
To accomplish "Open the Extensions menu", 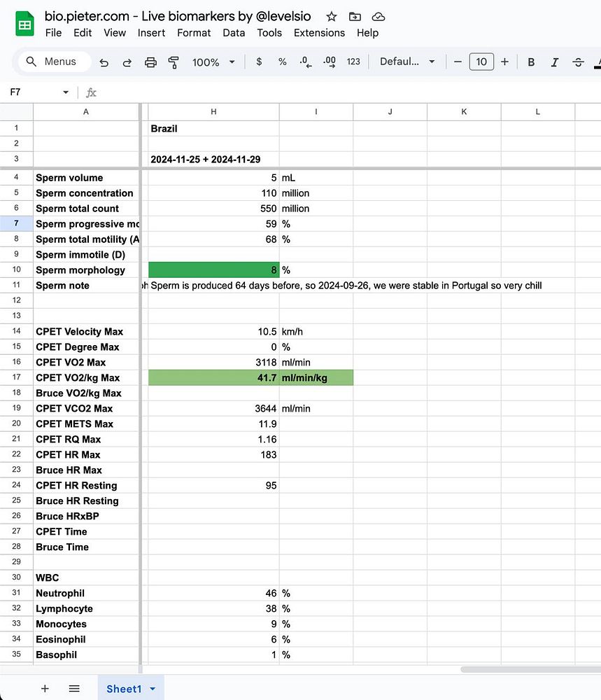I will [319, 33].
